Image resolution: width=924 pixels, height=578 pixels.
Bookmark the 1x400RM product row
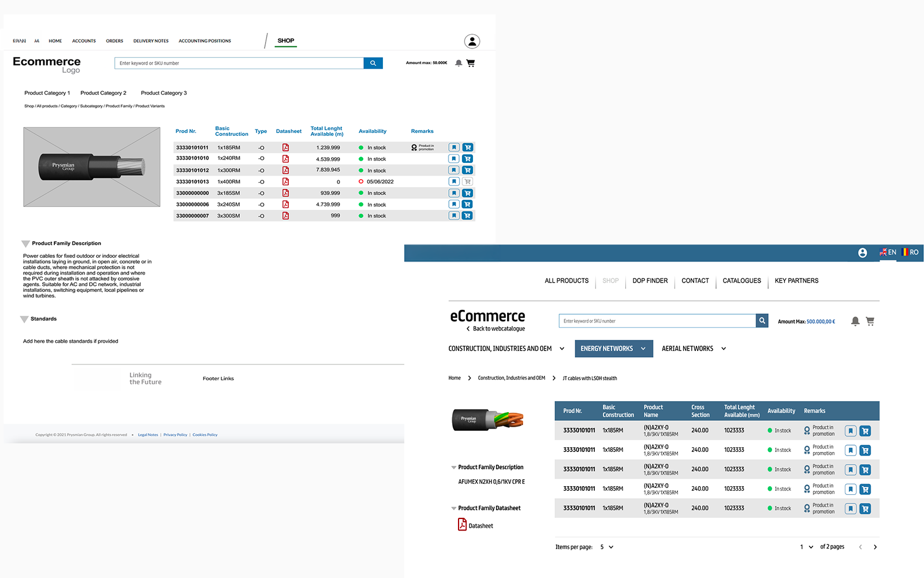coord(454,181)
